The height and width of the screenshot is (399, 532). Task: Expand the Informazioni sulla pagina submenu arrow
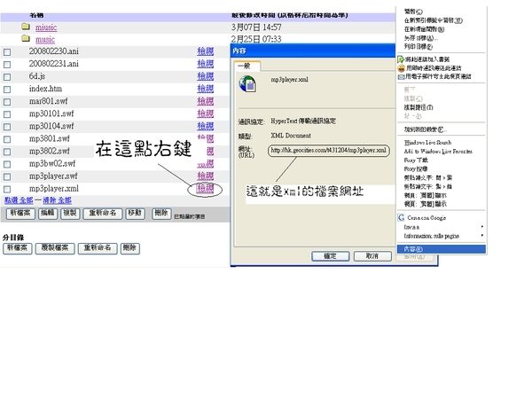click(481, 236)
